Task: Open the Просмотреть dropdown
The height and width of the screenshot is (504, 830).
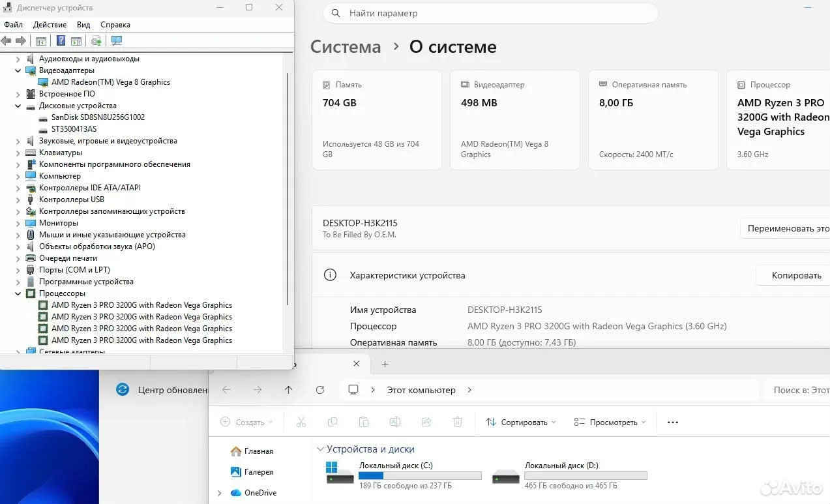Action: pyautogui.click(x=610, y=422)
